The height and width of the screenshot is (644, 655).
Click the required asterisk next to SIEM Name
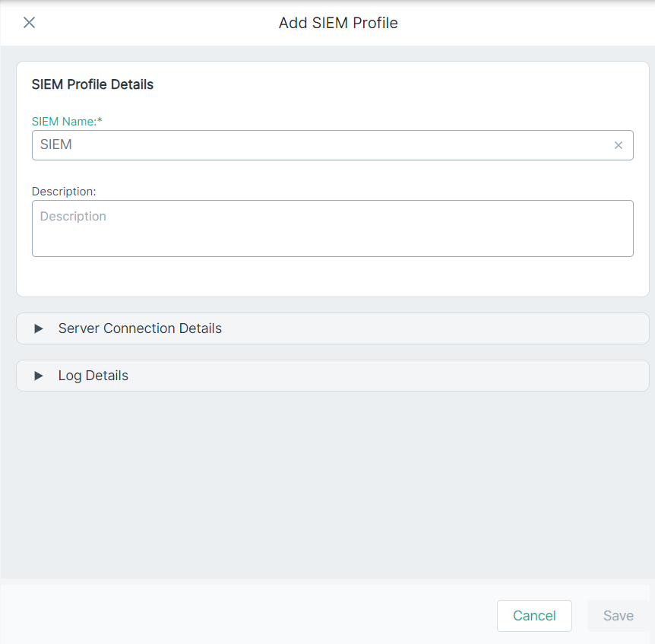[100, 120]
